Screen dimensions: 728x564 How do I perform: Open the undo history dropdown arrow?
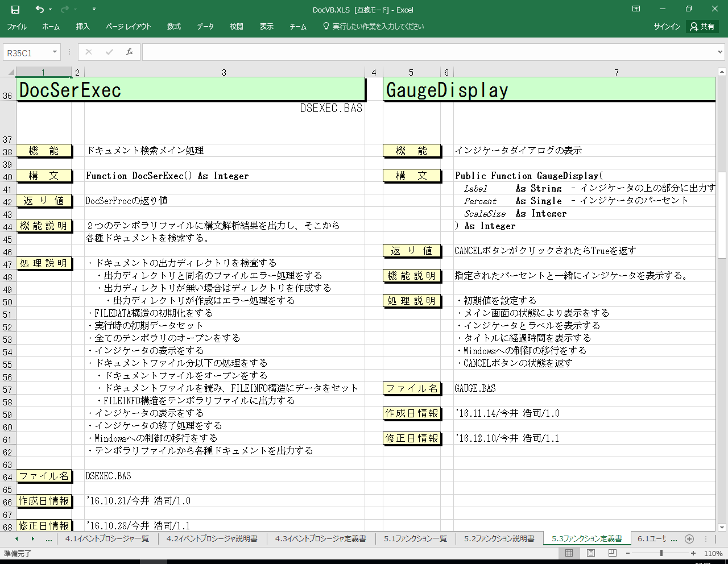[x=50, y=10]
